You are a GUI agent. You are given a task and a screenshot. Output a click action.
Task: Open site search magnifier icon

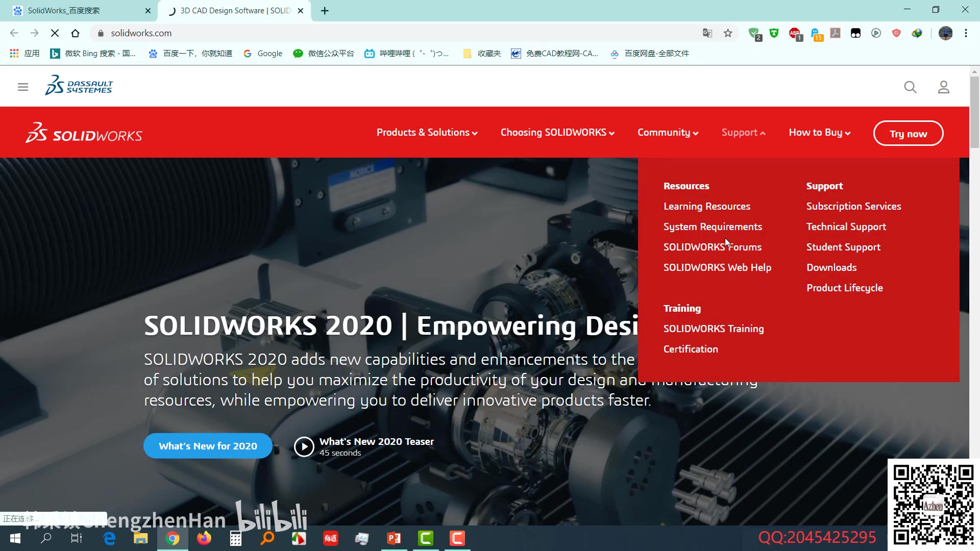click(x=910, y=87)
